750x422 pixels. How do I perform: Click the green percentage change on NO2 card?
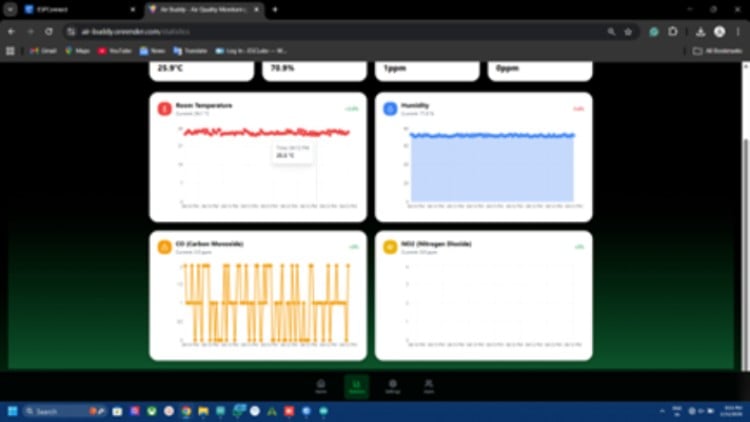pyautogui.click(x=579, y=247)
